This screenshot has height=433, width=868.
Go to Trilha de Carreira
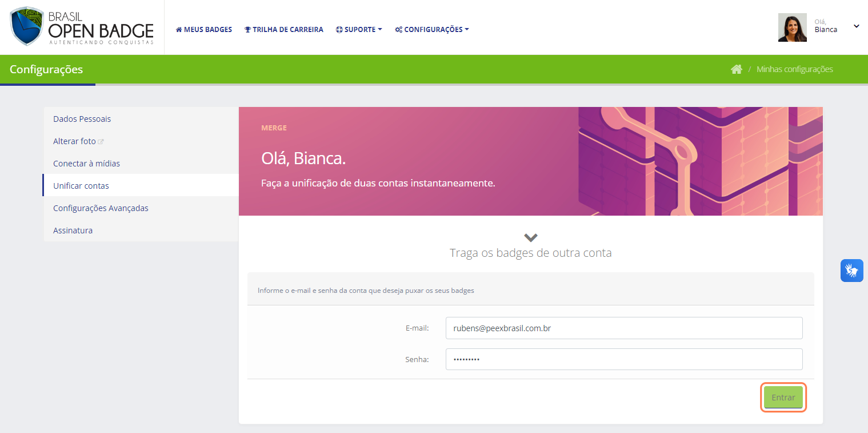(x=284, y=30)
